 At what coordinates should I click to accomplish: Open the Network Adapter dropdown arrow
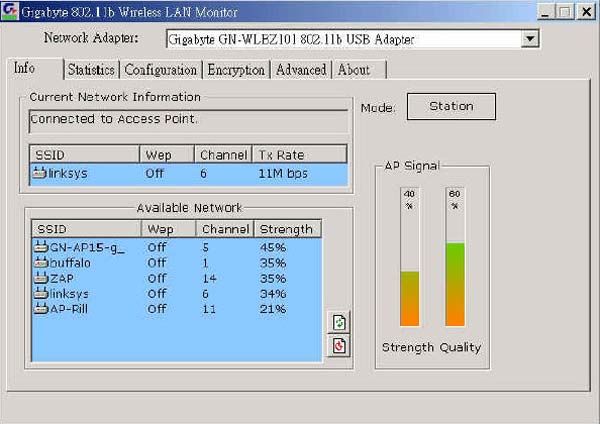coord(530,39)
